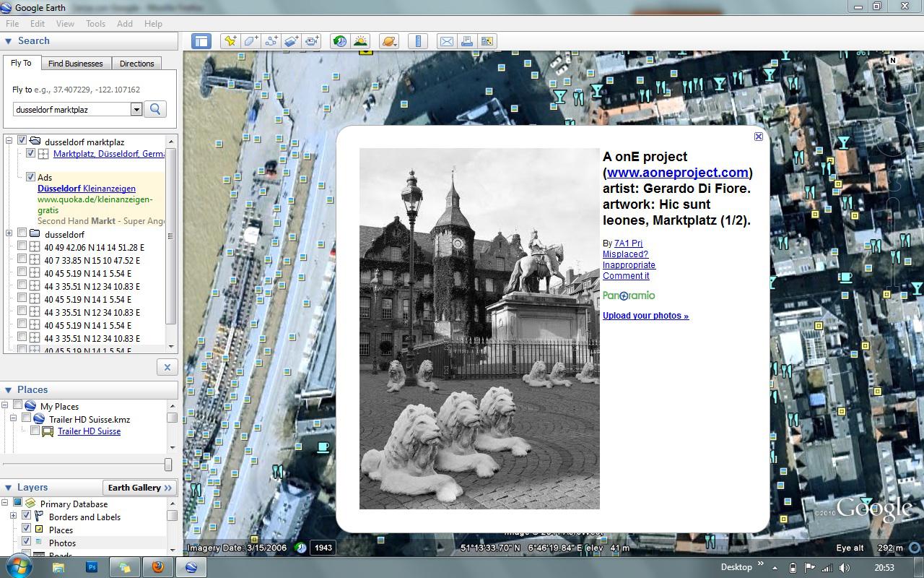
Task: Expand the dusseldorf folder in results
Action: [9, 233]
